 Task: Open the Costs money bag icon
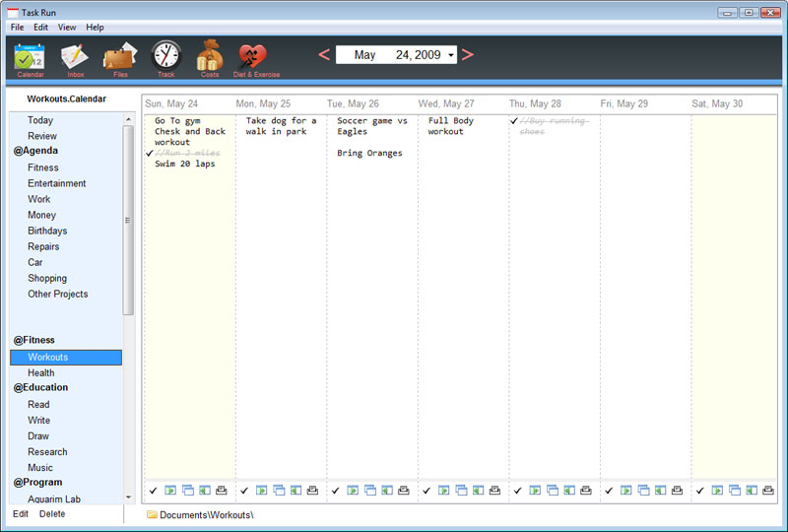210,58
